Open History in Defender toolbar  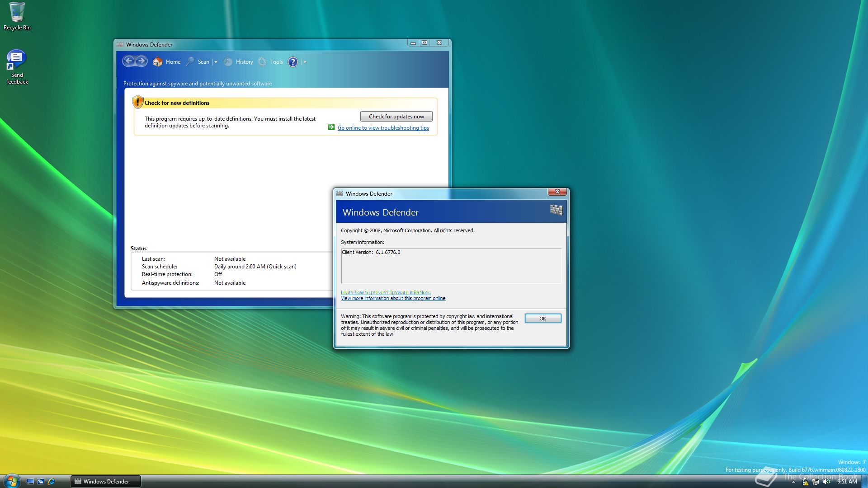pos(245,62)
